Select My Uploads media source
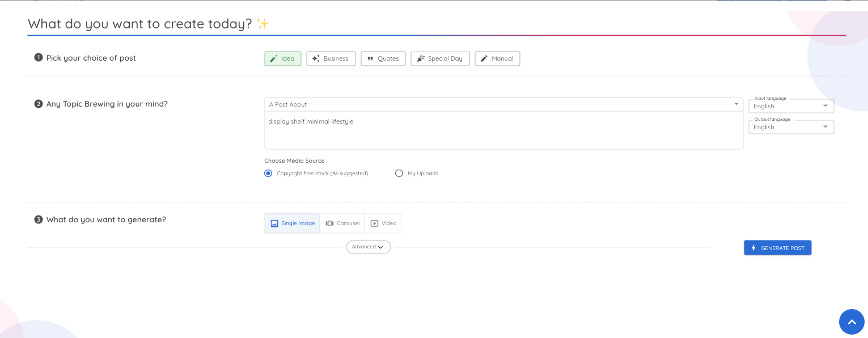868x338 pixels. click(417, 174)
